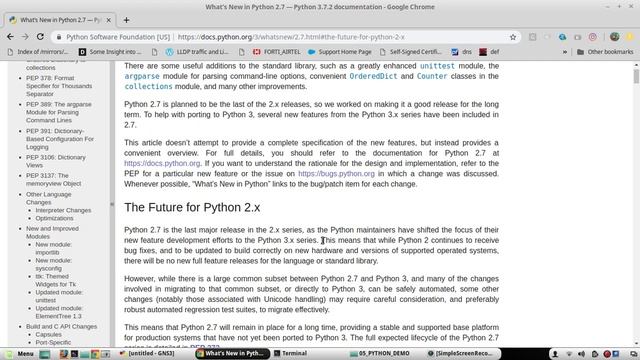Click the network tray icon
The image size is (640, 360).
click(569, 354)
